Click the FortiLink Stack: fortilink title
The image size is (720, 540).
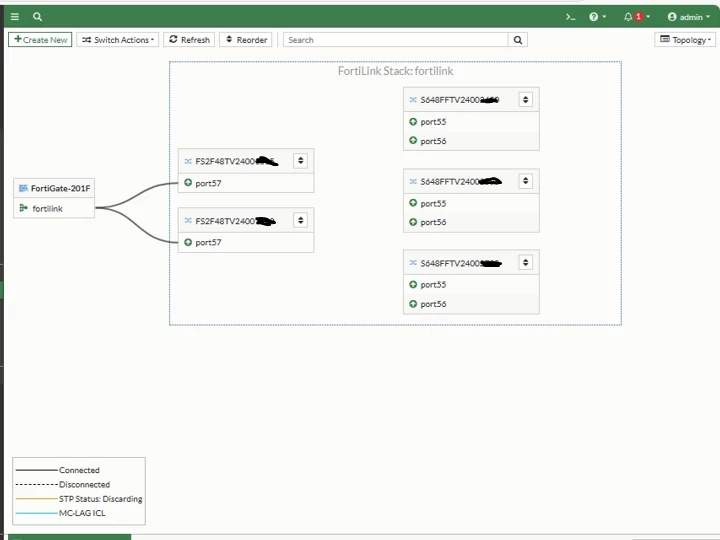tap(395, 71)
